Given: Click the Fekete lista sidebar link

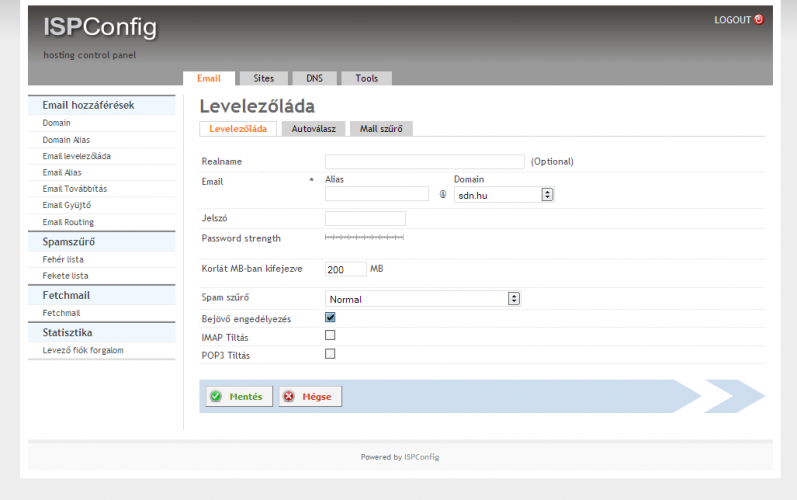Looking at the screenshot, I should 64,275.
